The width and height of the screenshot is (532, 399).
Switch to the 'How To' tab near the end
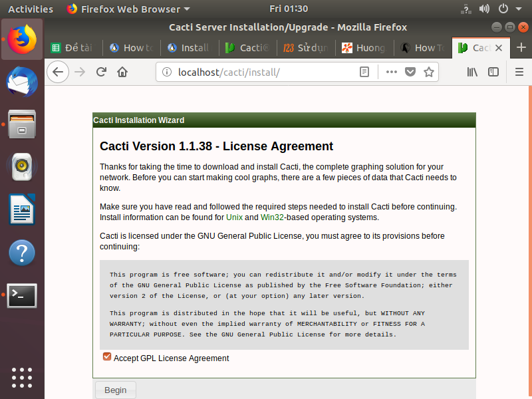423,48
